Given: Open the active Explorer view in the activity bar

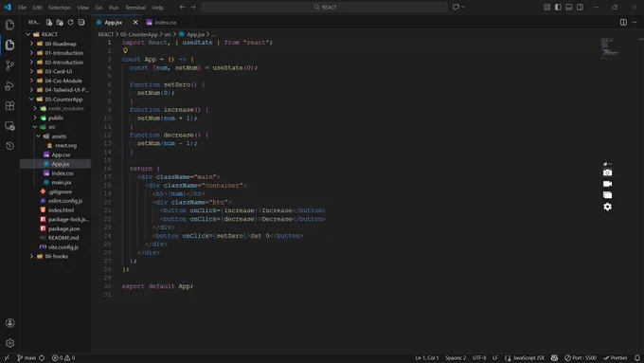Looking at the screenshot, I should coord(9,45).
